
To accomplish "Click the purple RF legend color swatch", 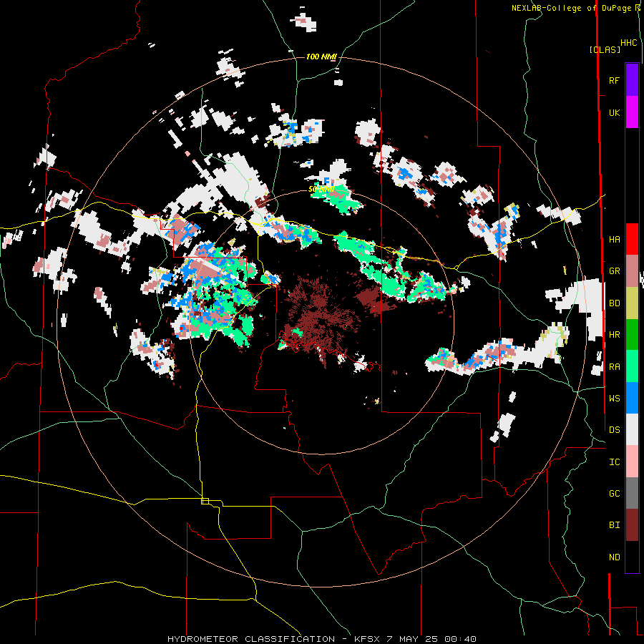I will click(x=632, y=80).
